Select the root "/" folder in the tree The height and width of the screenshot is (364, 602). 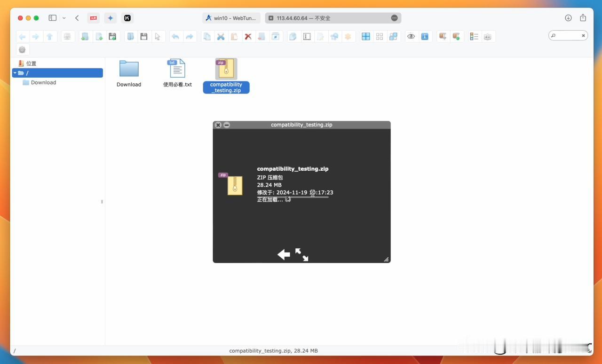[57, 73]
